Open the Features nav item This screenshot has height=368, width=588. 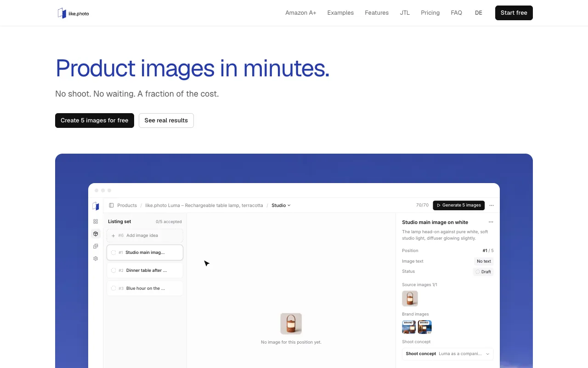pyautogui.click(x=377, y=13)
